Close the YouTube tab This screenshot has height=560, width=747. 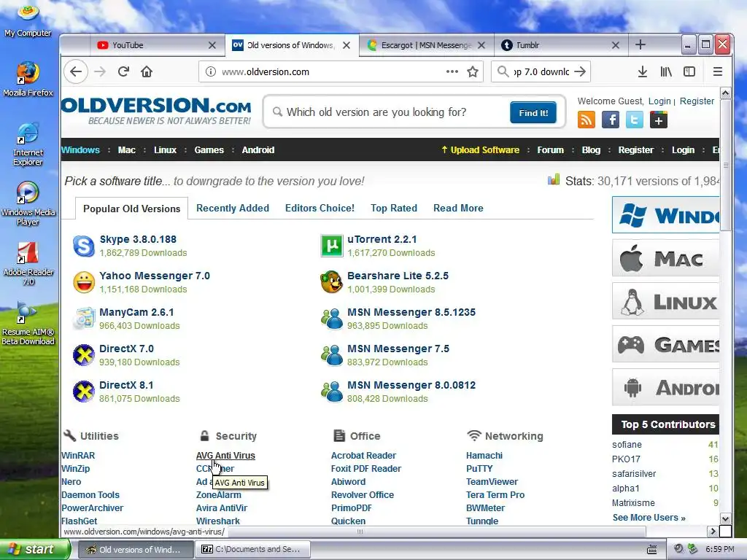[212, 45]
